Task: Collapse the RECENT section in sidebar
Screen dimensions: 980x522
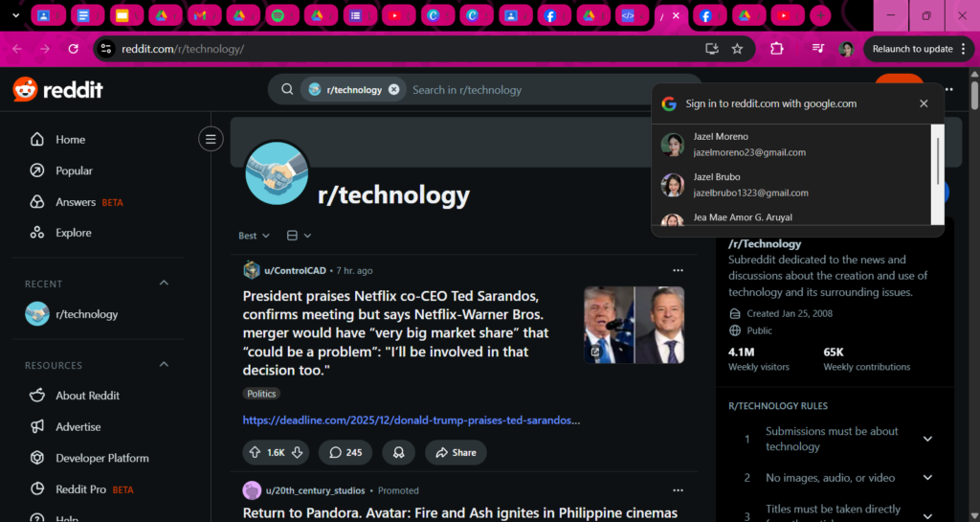Action: coord(164,284)
